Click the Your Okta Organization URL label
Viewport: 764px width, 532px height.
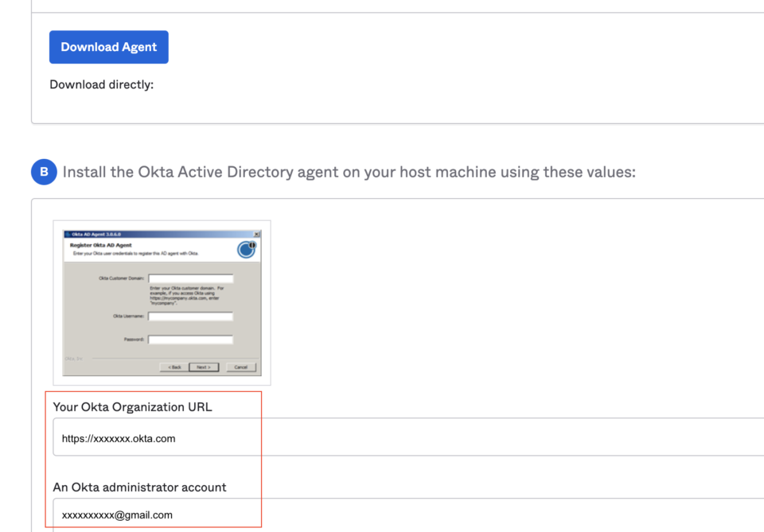[x=132, y=406]
